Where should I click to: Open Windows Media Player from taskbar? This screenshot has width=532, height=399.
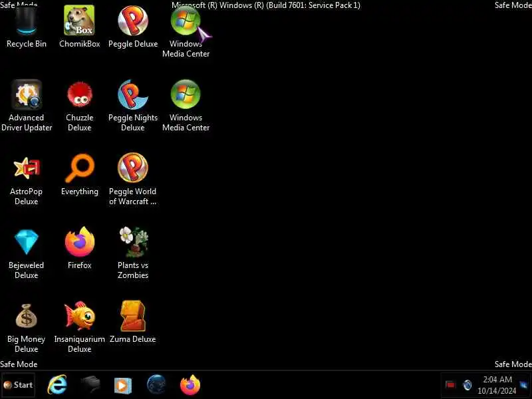point(122,386)
